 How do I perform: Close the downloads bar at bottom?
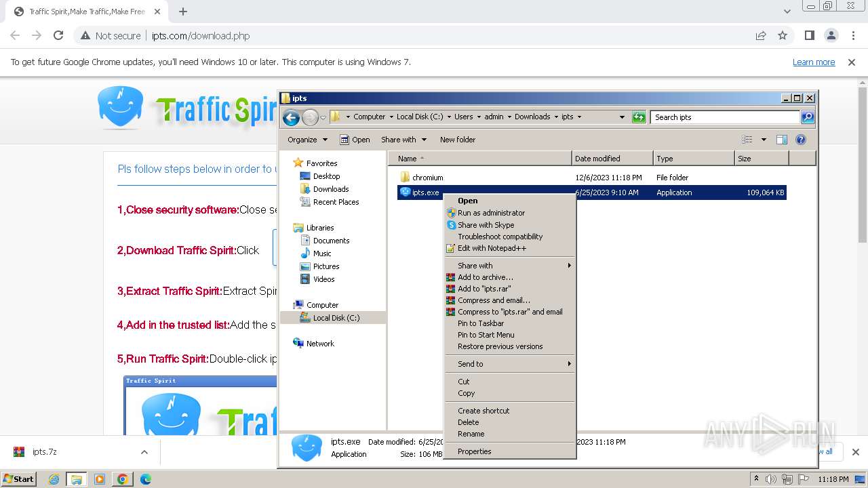tap(855, 452)
